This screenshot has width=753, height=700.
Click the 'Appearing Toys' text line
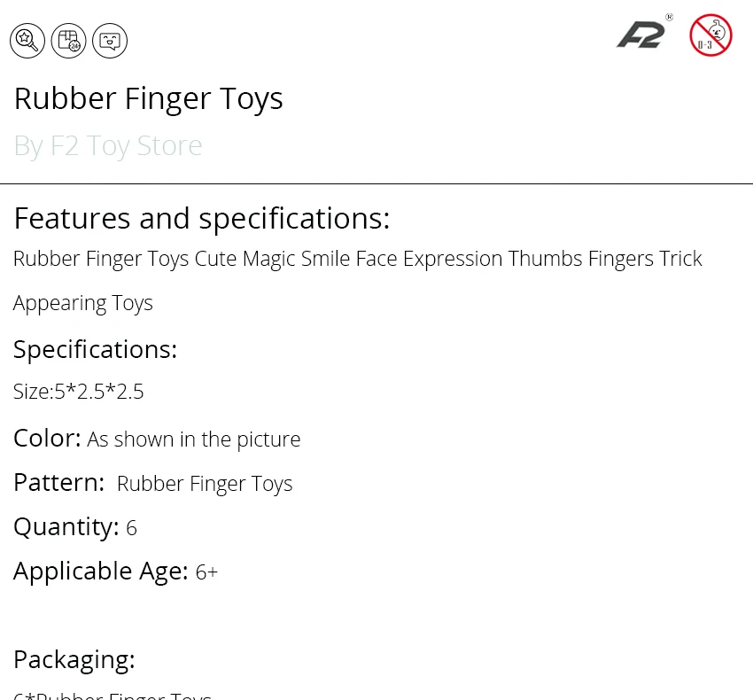[83, 304]
